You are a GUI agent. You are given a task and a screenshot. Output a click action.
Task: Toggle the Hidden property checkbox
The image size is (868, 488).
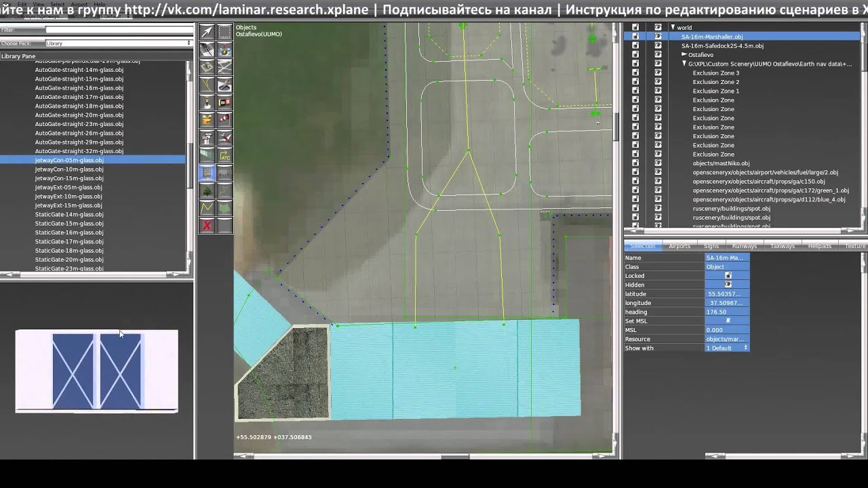coord(728,285)
